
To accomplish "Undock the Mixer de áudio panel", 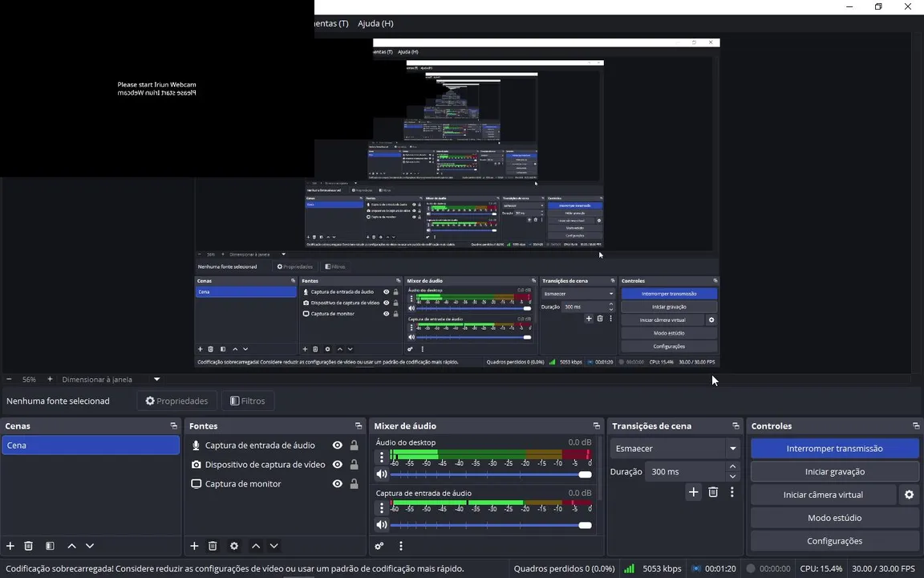I will pos(597,425).
